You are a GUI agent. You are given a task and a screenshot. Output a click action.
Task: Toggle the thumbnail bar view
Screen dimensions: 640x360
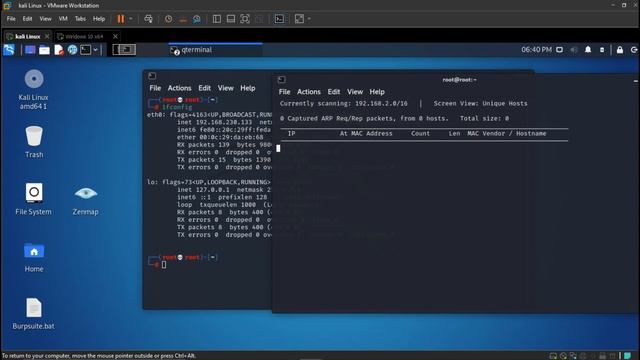(231, 19)
